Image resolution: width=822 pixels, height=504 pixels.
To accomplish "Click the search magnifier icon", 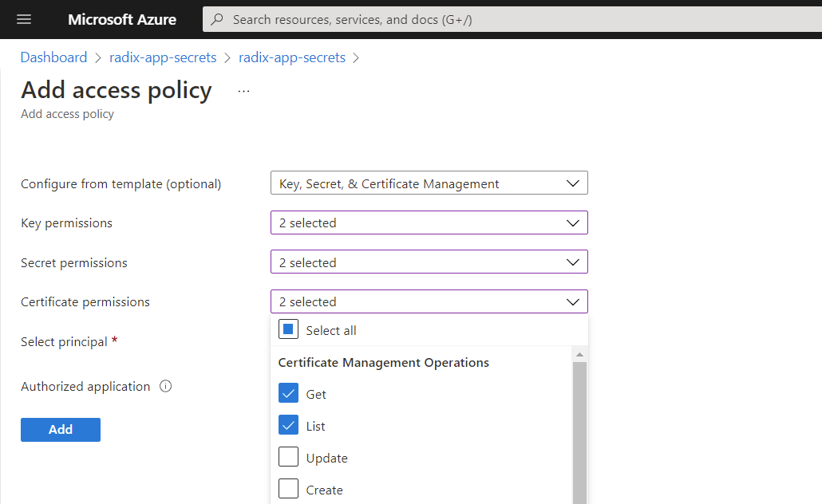I will [215, 19].
